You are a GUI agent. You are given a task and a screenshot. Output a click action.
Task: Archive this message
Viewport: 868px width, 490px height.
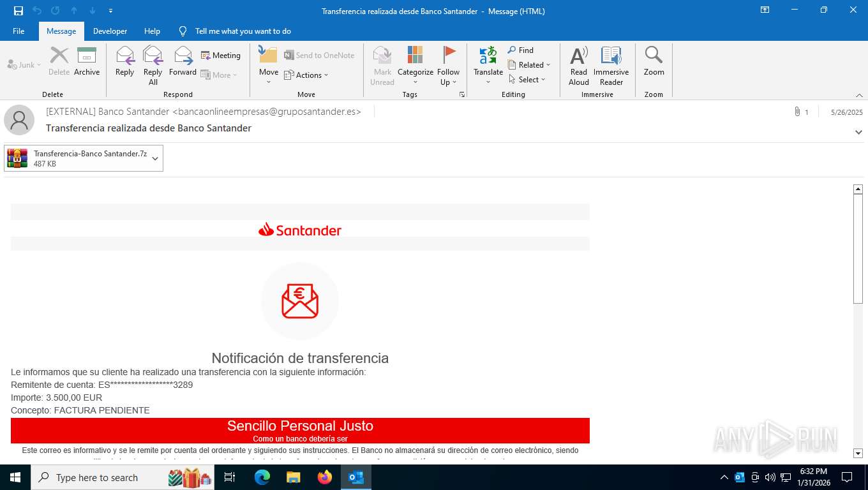87,63
